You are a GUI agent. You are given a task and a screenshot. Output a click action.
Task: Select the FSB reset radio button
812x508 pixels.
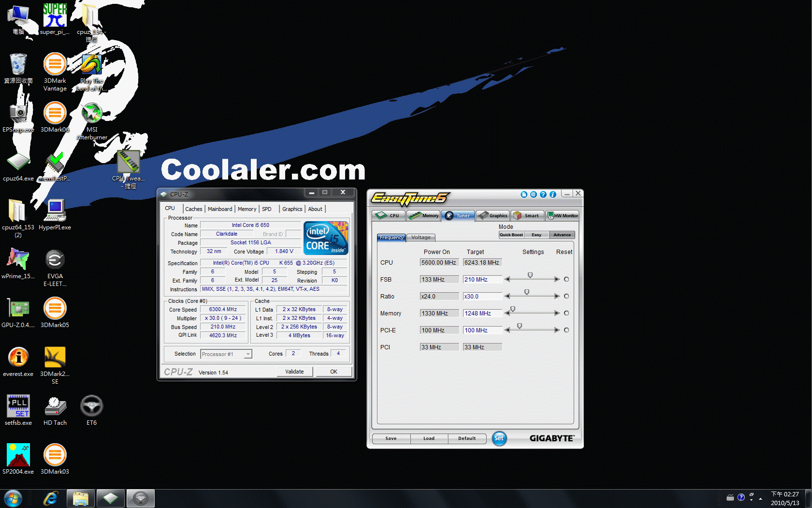[x=566, y=279]
